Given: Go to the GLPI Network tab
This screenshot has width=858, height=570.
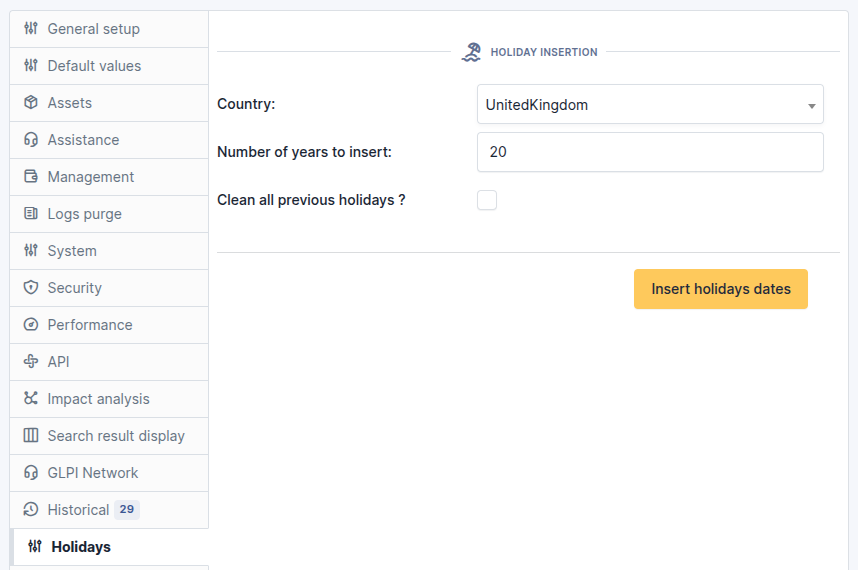Looking at the screenshot, I should click(93, 473).
